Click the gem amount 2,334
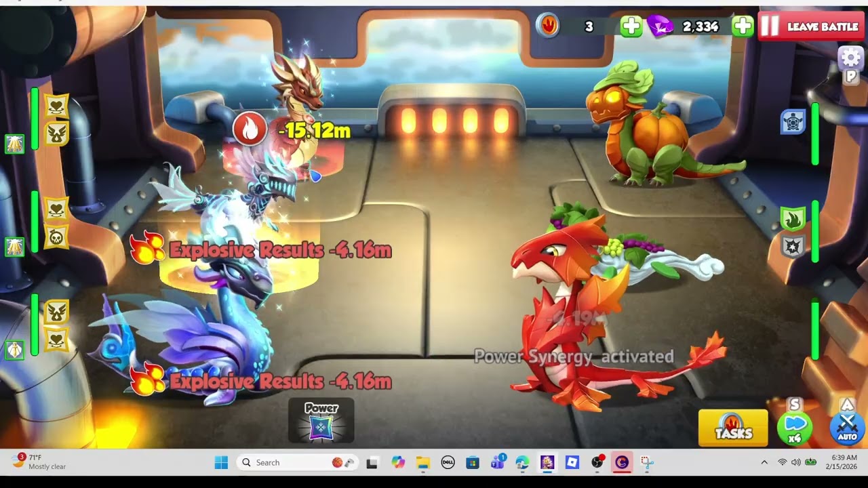 point(701,26)
